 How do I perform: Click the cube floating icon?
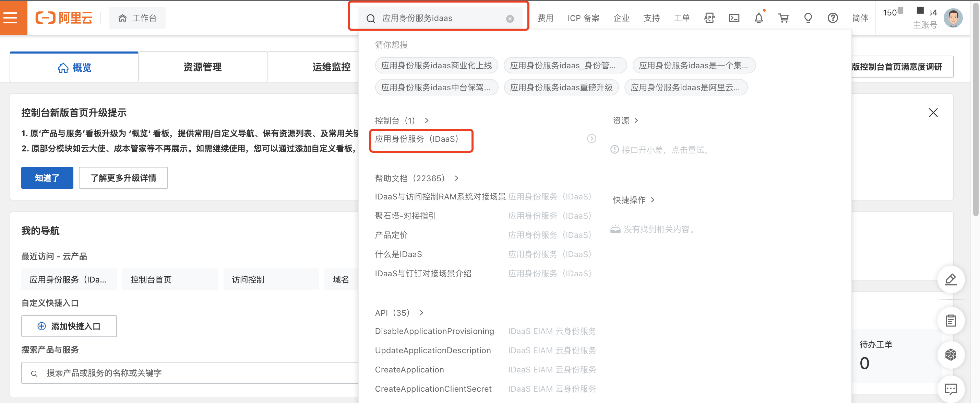tap(951, 355)
